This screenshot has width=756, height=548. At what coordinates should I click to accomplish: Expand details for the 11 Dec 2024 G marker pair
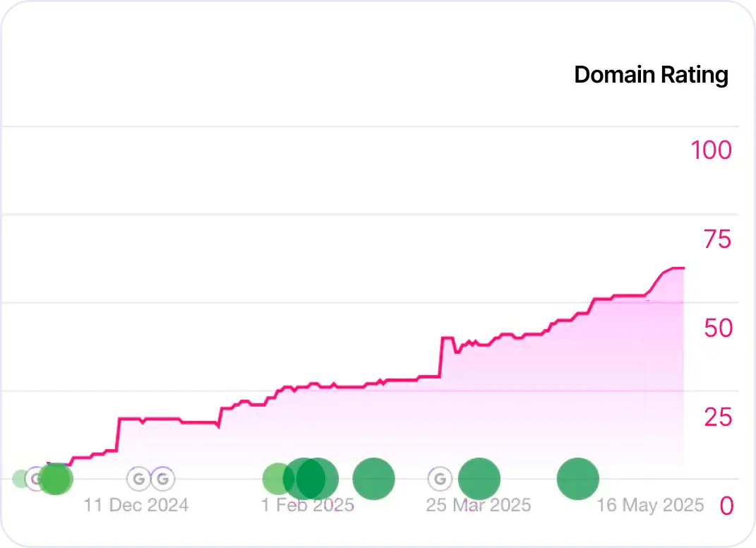(150, 478)
